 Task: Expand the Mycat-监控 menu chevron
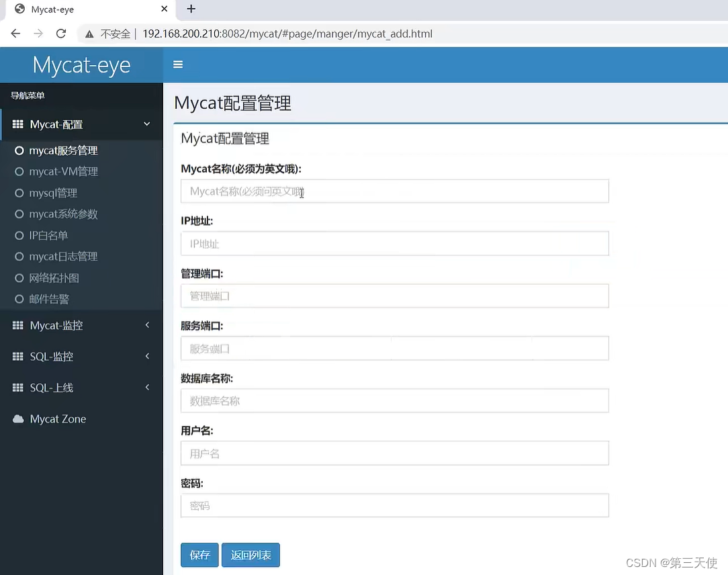point(147,325)
